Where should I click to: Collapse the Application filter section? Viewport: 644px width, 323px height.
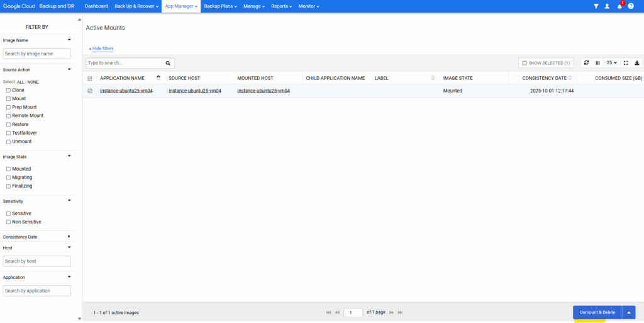(x=69, y=277)
